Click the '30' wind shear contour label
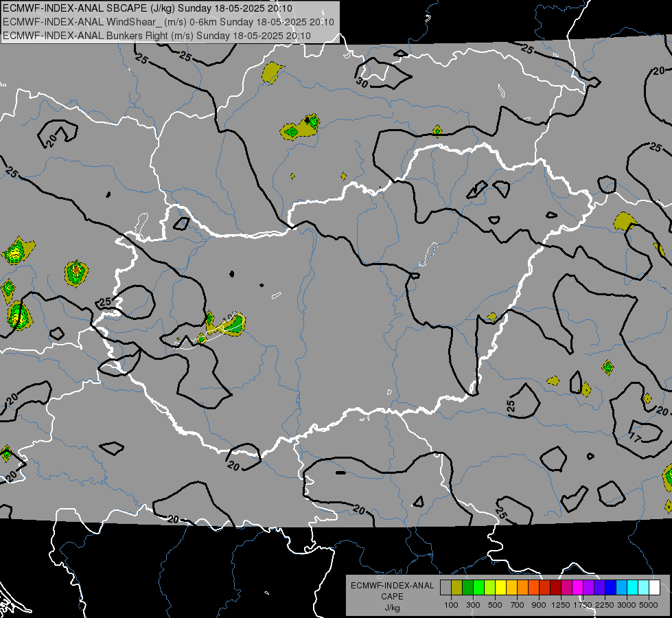Viewport: 672px width, 618px height. point(362,83)
